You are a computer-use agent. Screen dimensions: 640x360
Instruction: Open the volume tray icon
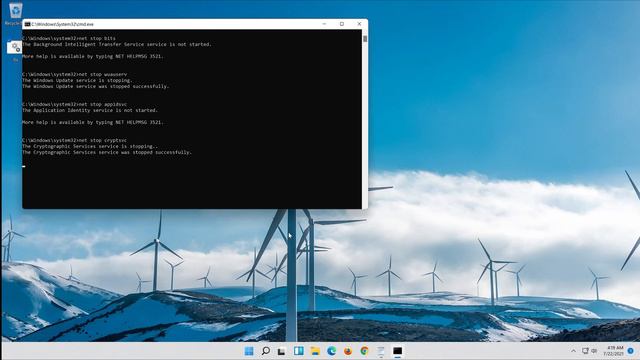(594, 351)
